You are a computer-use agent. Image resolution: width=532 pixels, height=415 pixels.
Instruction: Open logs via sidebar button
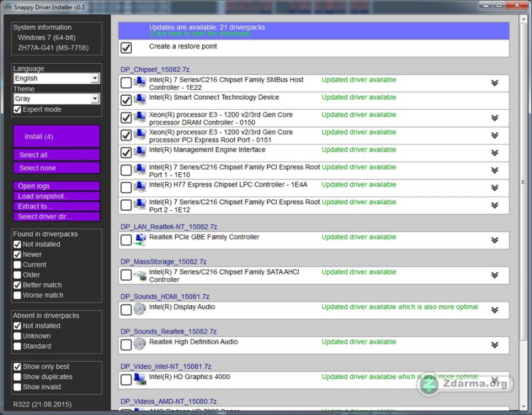(57, 186)
